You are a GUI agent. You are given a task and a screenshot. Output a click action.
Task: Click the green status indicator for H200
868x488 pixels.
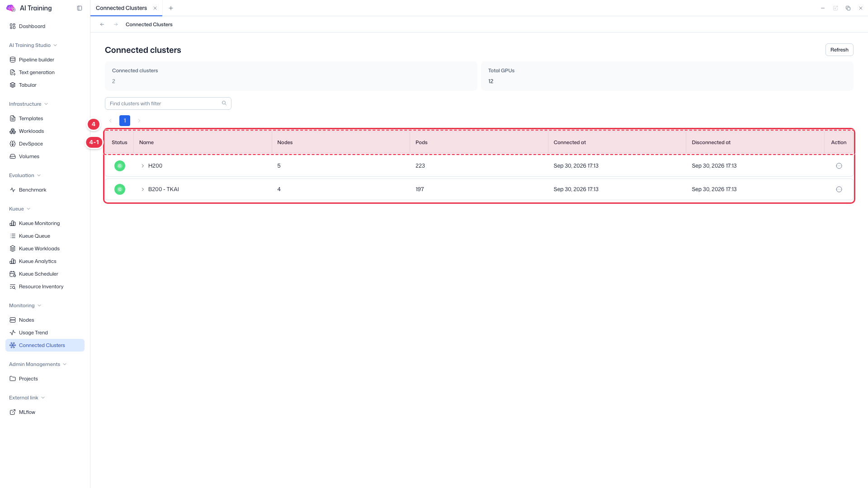tap(120, 166)
